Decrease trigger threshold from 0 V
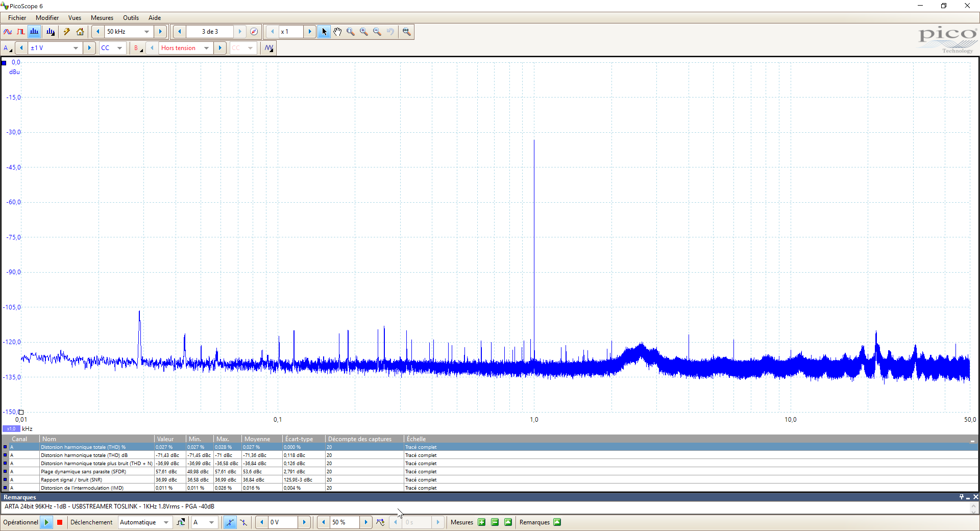980x531 pixels. point(262,522)
